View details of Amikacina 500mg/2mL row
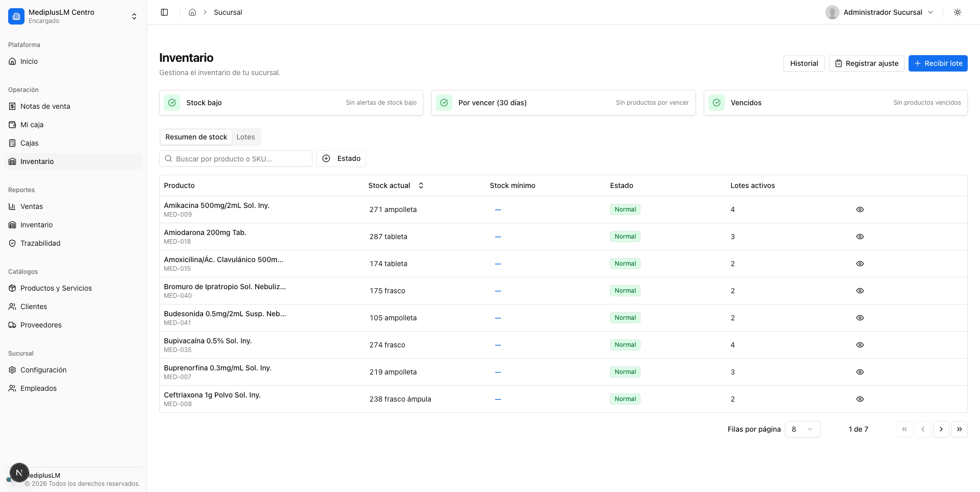Screen dimensions: 980x492 pyautogui.click(x=860, y=209)
